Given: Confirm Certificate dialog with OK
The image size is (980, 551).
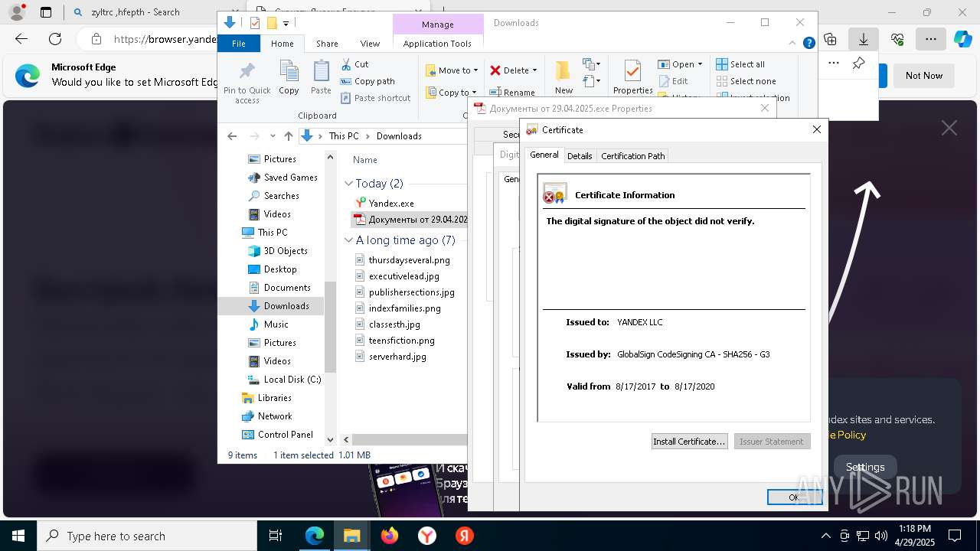Looking at the screenshot, I should pos(795,497).
